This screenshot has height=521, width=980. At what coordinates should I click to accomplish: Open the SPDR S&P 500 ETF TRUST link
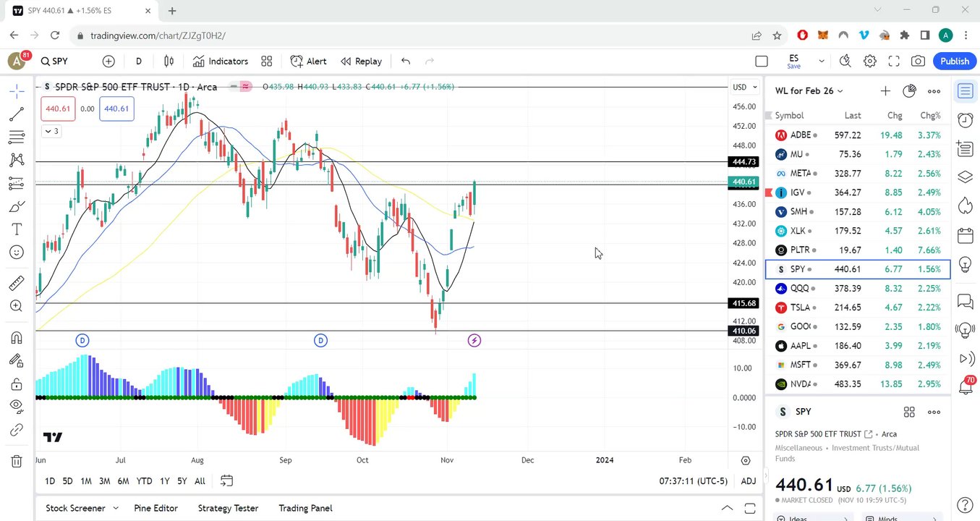823,434
